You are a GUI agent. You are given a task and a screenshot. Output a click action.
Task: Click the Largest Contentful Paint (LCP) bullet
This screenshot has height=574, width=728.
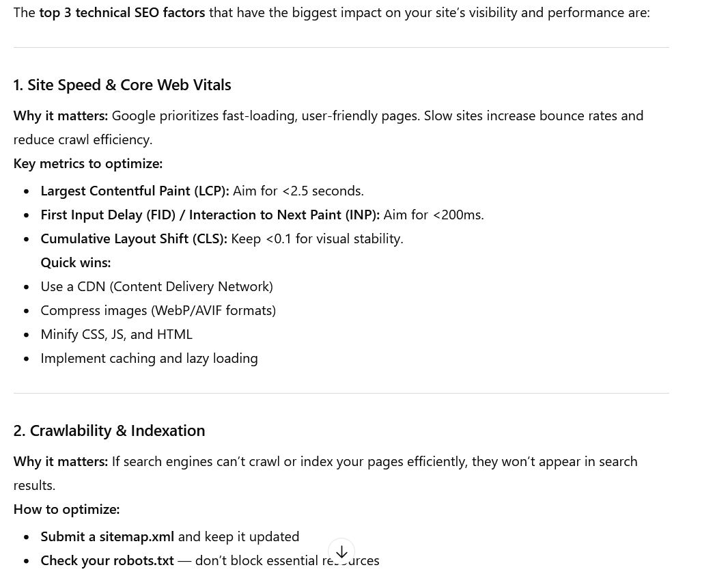135,190
